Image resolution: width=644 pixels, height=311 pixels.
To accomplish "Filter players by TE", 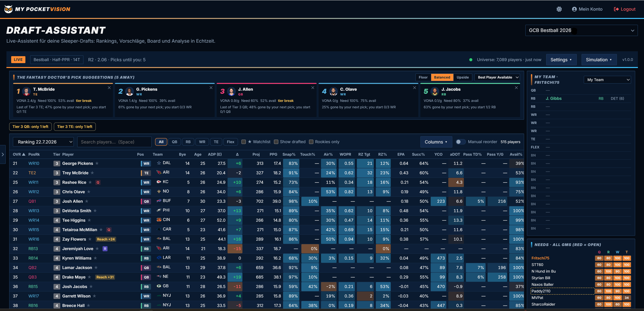I will pos(216,142).
